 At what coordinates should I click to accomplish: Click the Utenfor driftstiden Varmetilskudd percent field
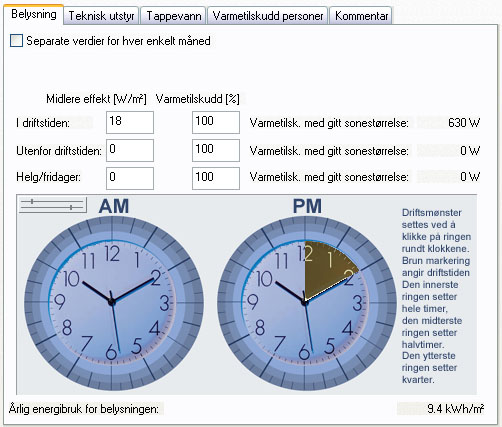pyautogui.click(x=216, y=150)
